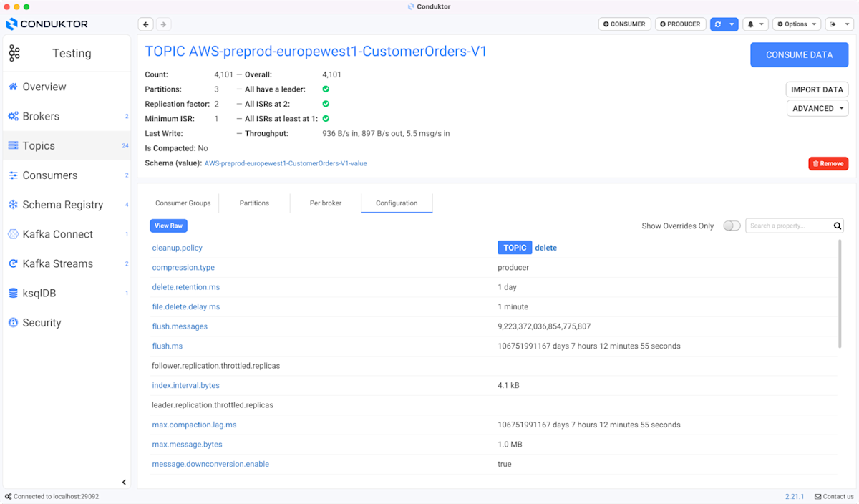
Task: Click the red Remove button
Action: click(828, 163)
